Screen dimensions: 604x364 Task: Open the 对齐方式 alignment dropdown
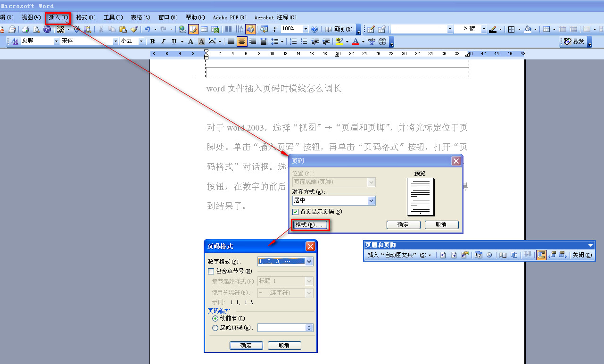372,200
